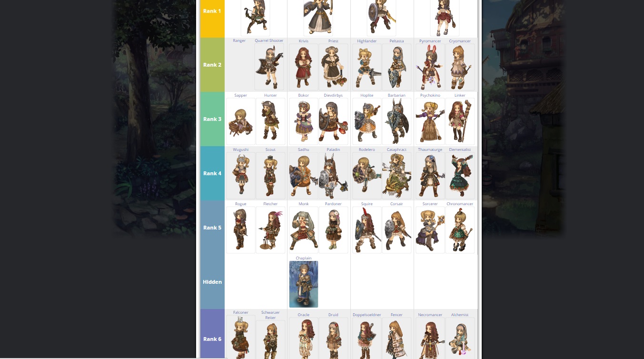This screenshot has height=359, width=644.
Task: Click the Psychokino class portrait
Action: [430, 121]
